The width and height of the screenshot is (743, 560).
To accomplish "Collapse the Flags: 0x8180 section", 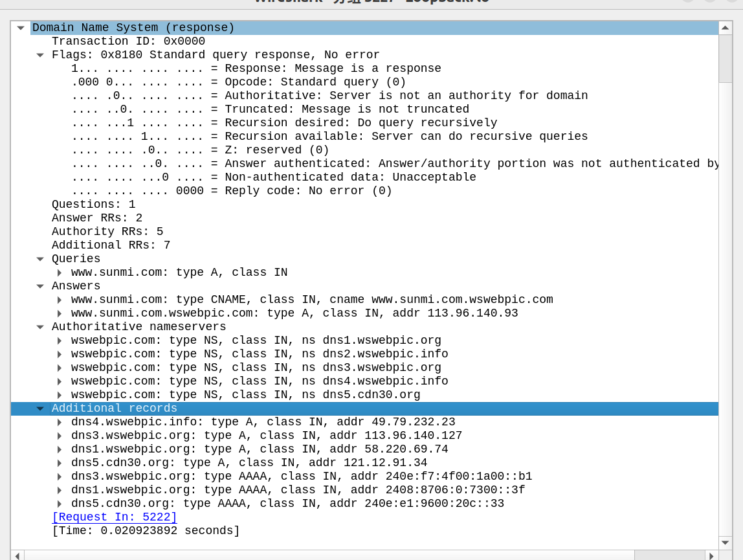I will (x=40, y=55).
